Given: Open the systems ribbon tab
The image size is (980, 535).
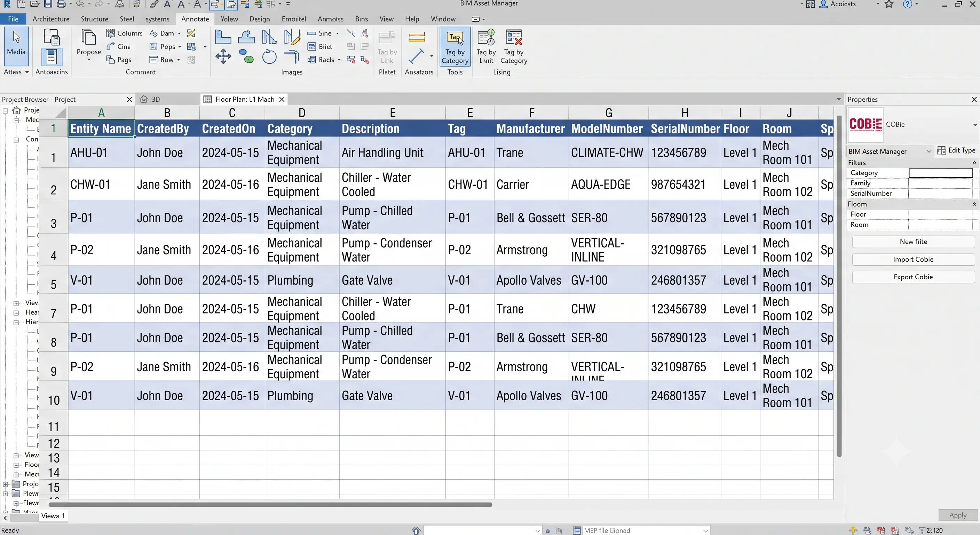Looking at the screenshot, I should 158,19.
